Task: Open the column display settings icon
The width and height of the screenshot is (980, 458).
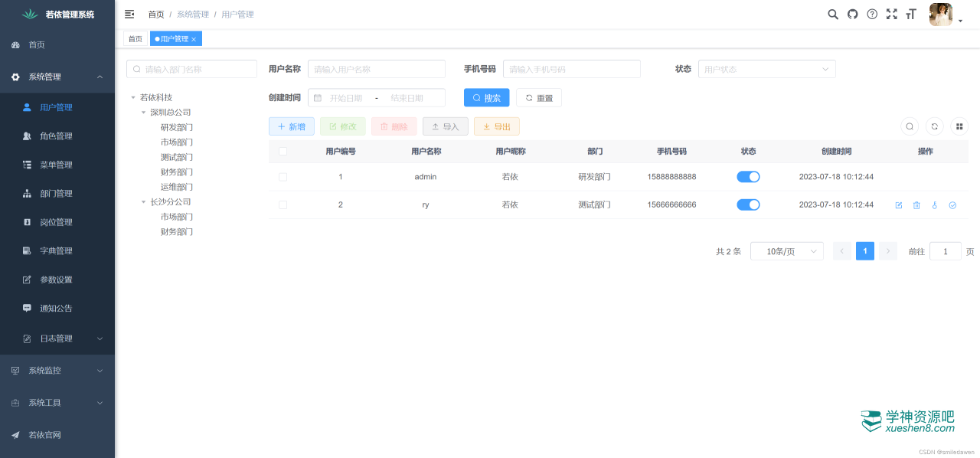Action: (959, 126)
